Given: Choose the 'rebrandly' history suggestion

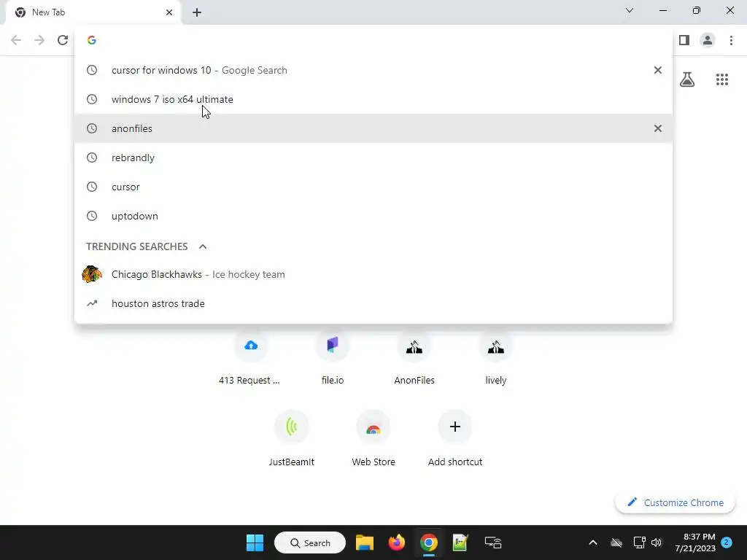Looking at the screenshot, I should [373, 157].
